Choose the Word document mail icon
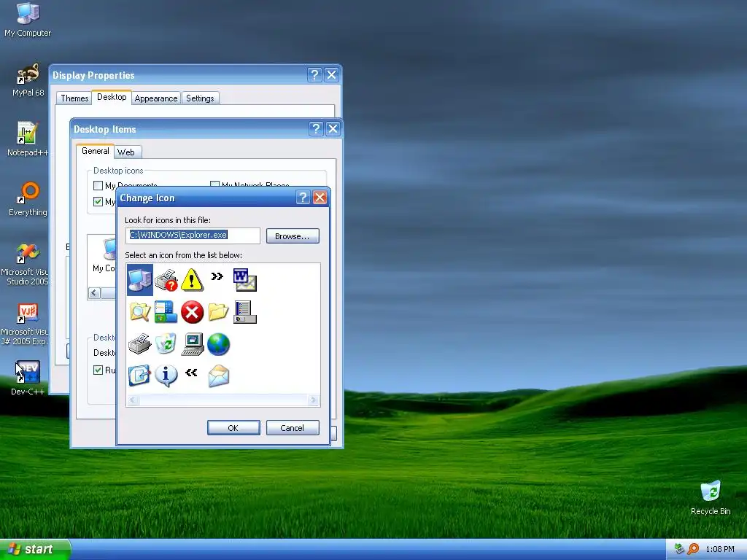 point(245,280)
